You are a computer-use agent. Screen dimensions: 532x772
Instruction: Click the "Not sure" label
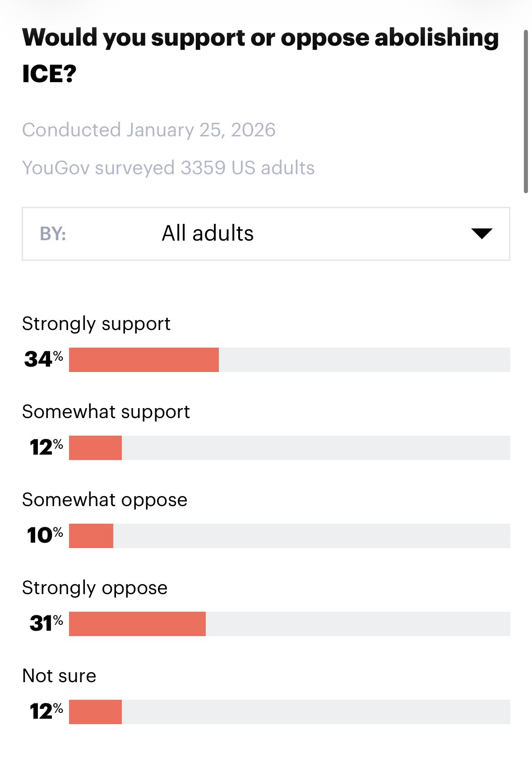[x=59, y=676]
